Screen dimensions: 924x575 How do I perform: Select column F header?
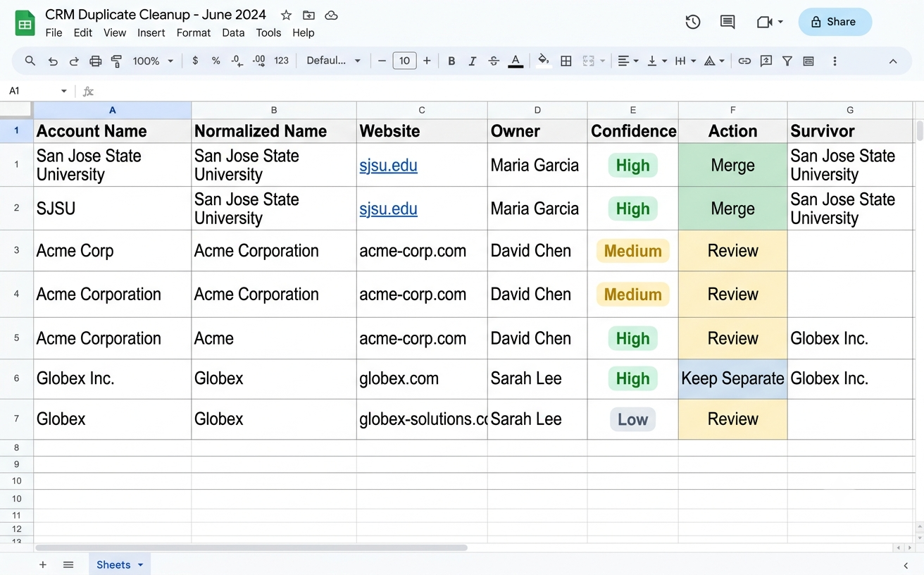732,110
